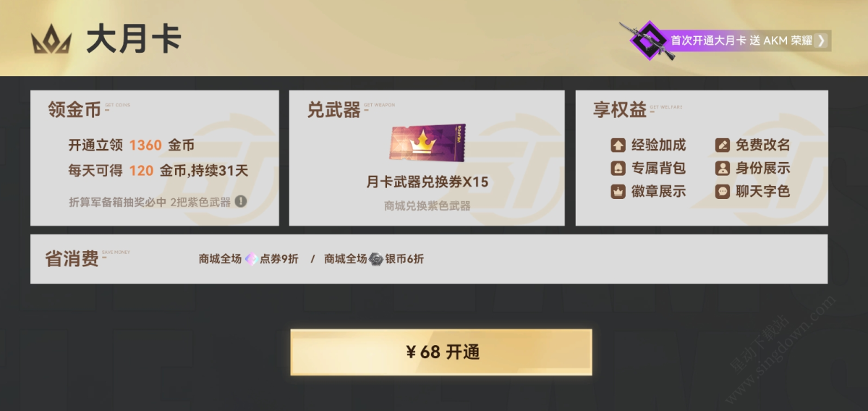Click the 徽章展示 crown badge icon
The height and width of the screenshot is (411, 868).
[618, 192]
